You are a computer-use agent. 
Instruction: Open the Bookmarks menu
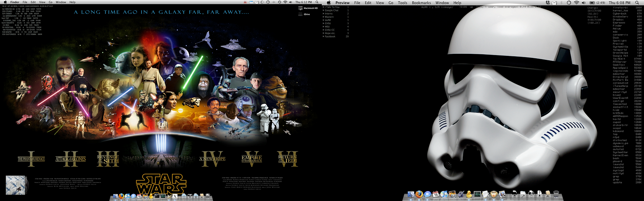(x=421, y=3)
